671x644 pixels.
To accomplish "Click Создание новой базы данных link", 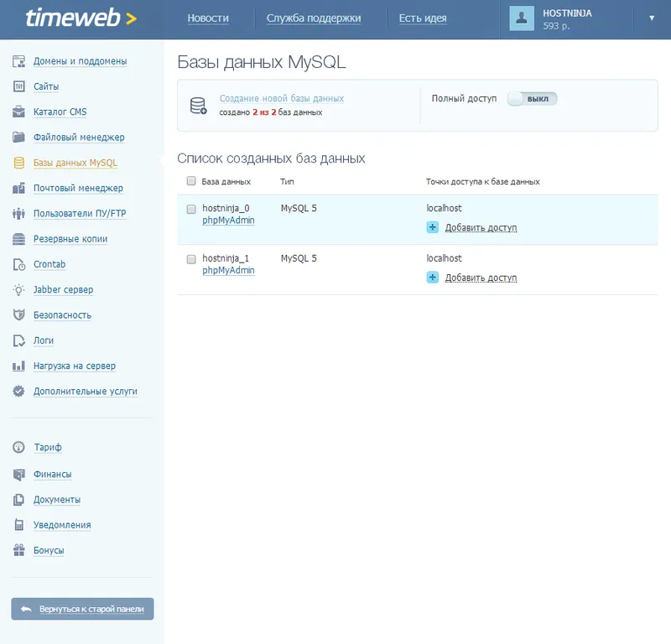I will point(282,98).
